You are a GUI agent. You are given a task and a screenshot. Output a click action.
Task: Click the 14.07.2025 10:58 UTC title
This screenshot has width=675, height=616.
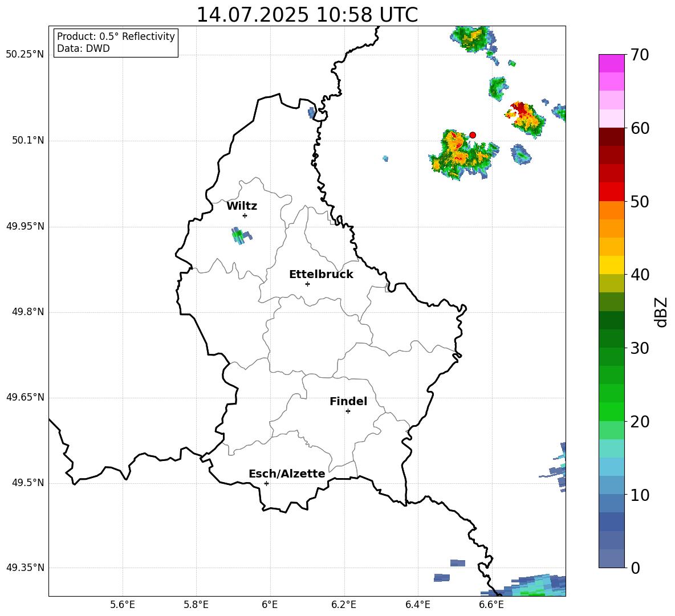[x=307, y=15]
